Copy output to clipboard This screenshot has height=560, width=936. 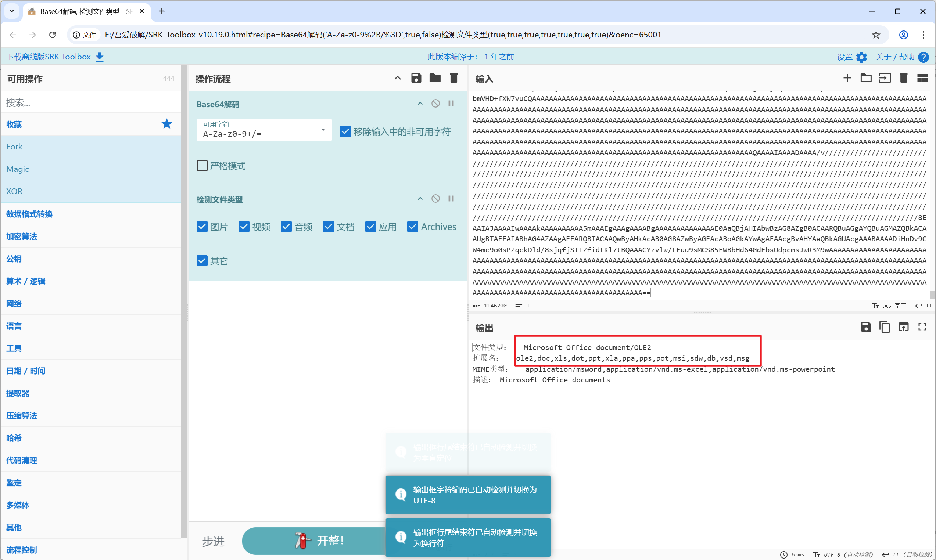point(884,327)
